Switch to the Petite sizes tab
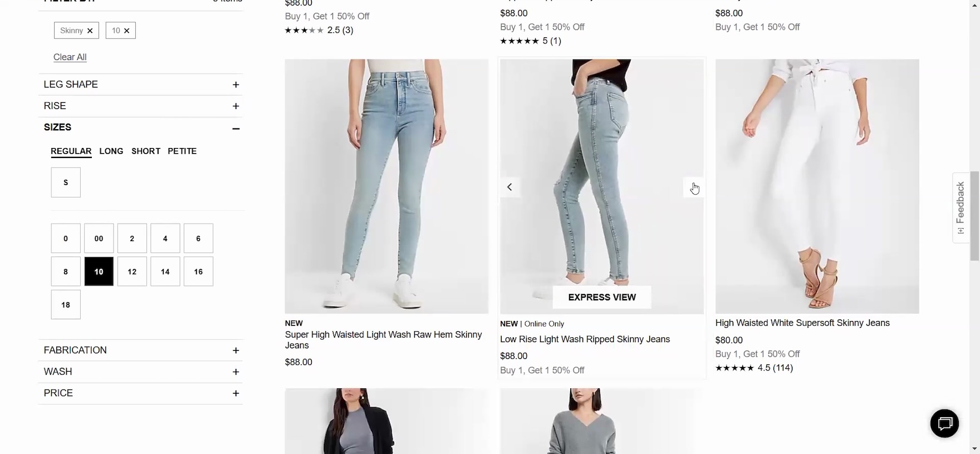980x454 pixels. coord(182,151)
